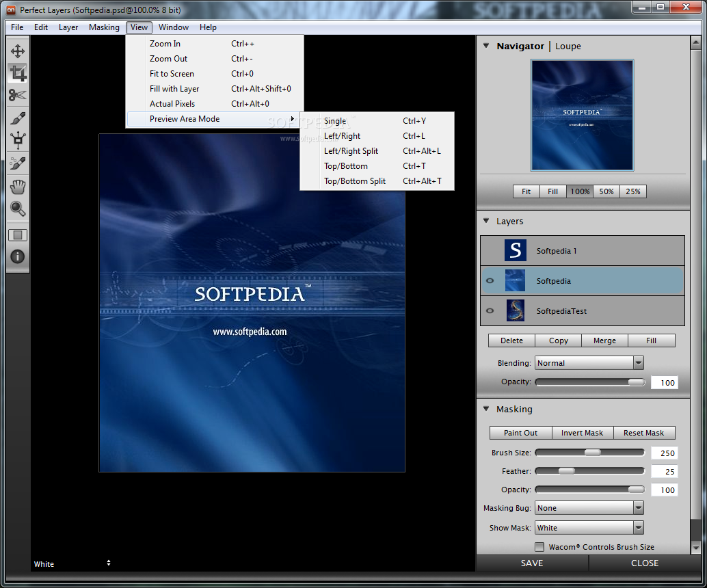
Task: Hide the SoftpediaTest layer via eye icon
Action: pos(490,310)
